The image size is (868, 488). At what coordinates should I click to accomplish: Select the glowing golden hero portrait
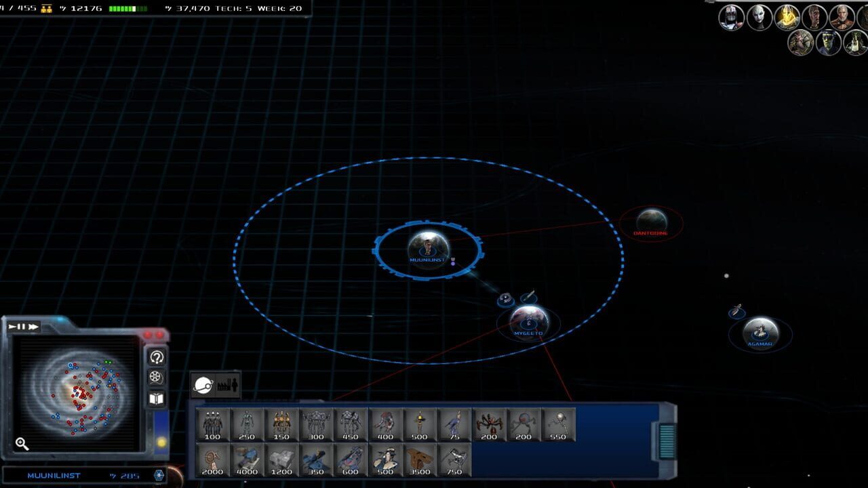click(787, 17)
